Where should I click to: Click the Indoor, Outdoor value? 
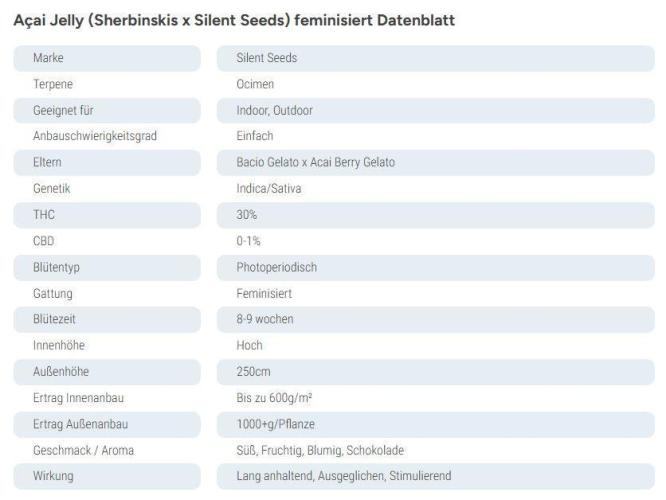275,110
